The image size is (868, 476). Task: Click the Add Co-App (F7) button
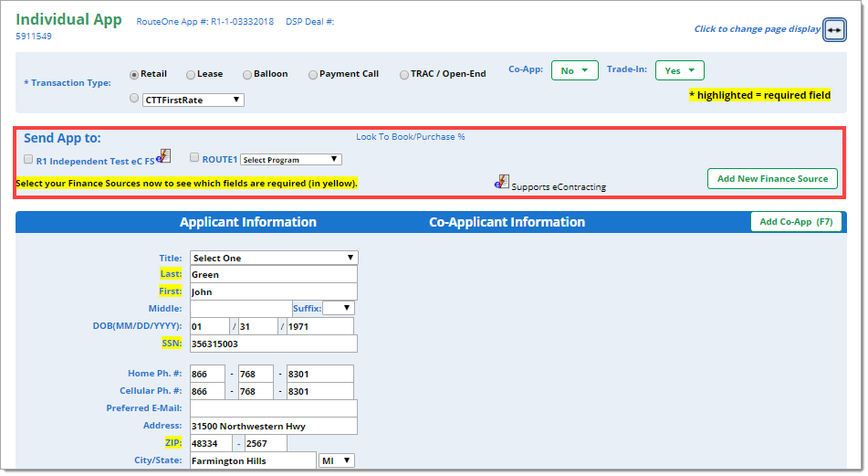796,221
